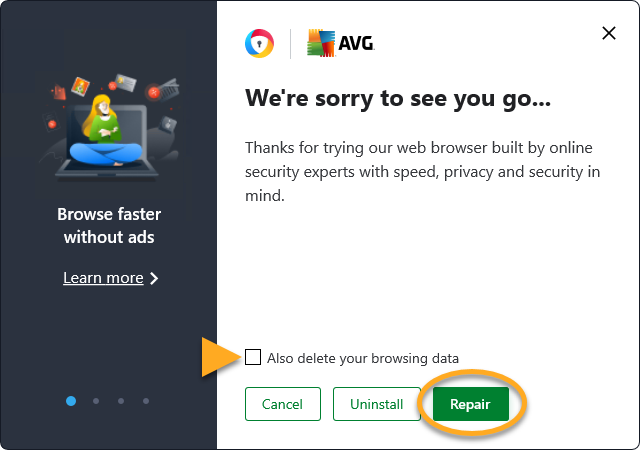The image size is (640, 450).
Task: Click the shopping cart icon in the illustration
Action: (169, 88)
